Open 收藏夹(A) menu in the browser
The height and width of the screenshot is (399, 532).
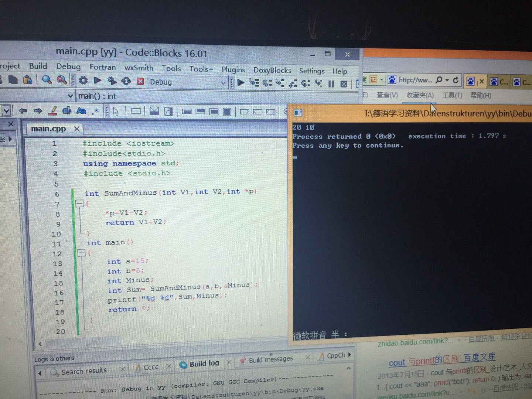click(420, 95)
